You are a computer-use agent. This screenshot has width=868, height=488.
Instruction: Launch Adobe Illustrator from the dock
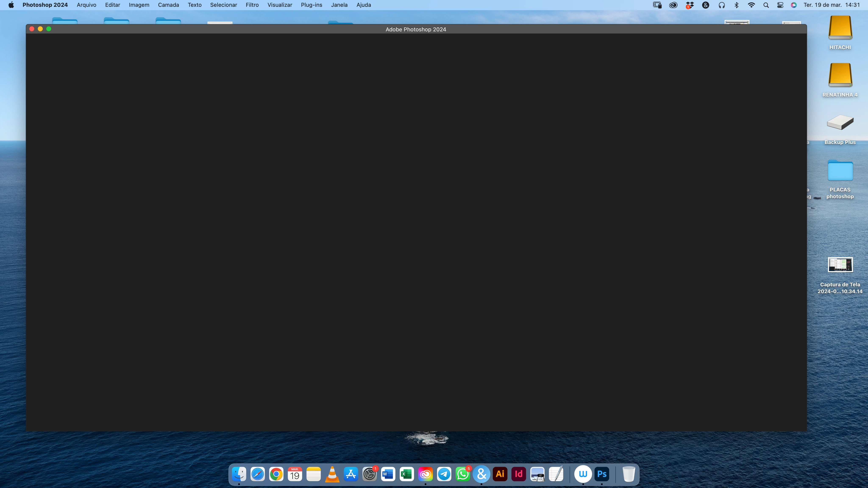click(x=500, y=474)
